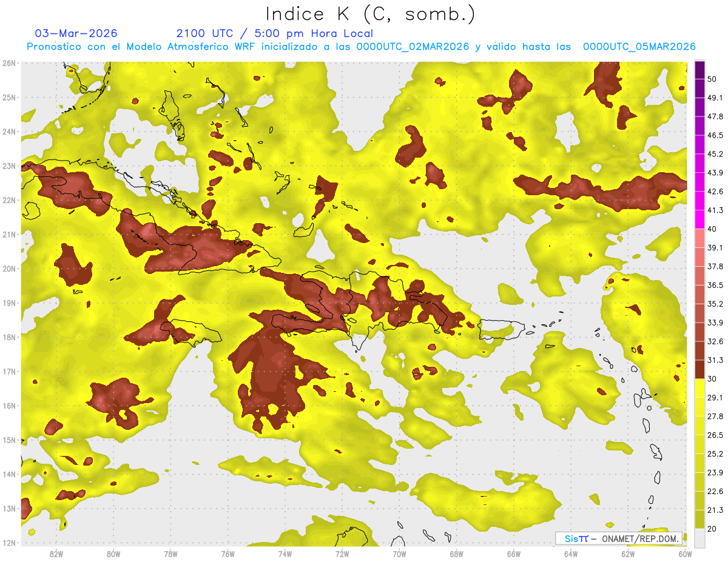Click colorbar label '33.9'
728x562 pixels.
[715, 323]
